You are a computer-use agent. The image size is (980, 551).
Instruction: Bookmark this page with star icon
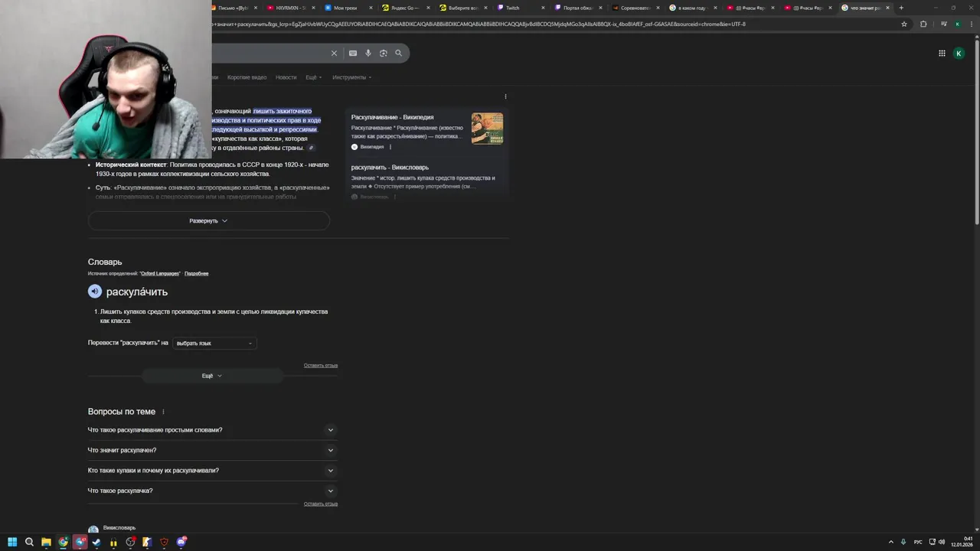tap(904, 24)
